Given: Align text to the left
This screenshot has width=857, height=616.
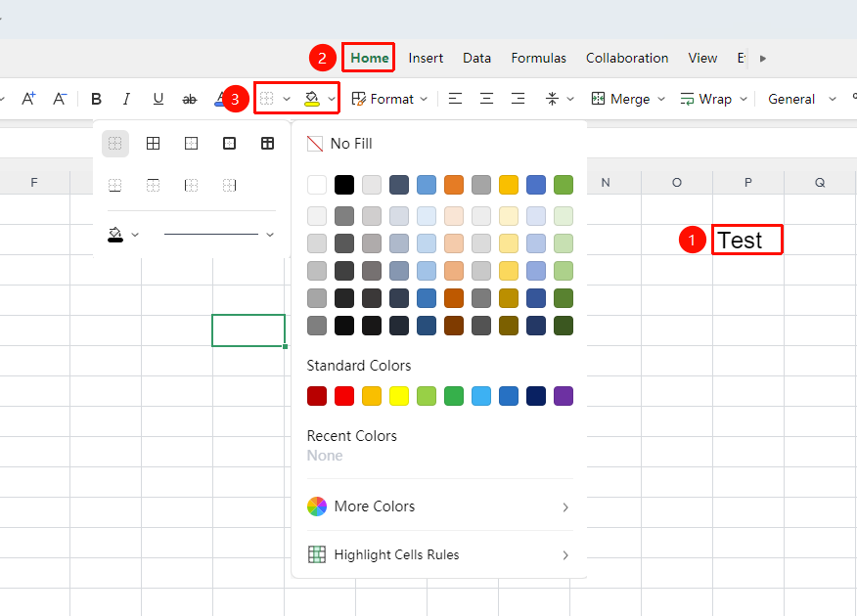Looking at the screenshot, I should click(x=455, y=99).
